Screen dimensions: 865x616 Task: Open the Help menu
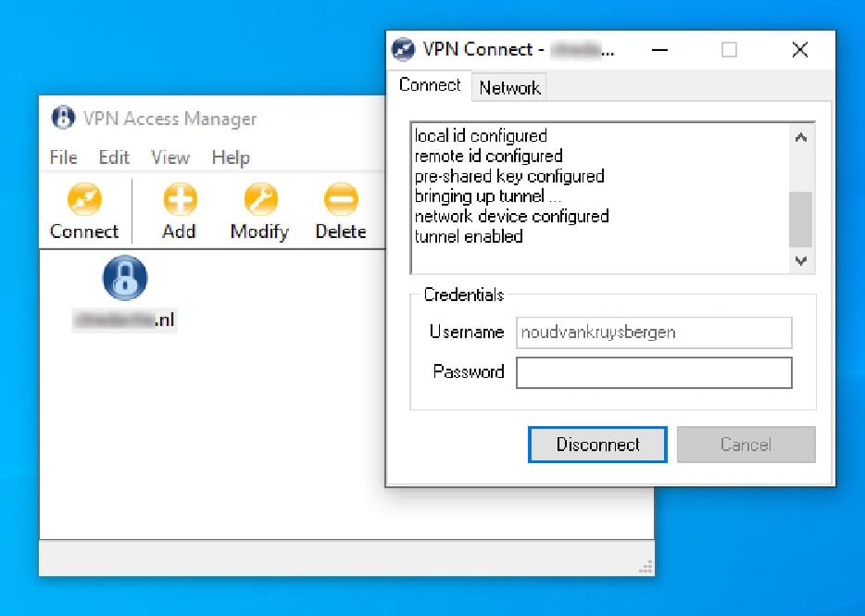coord(230,157)
